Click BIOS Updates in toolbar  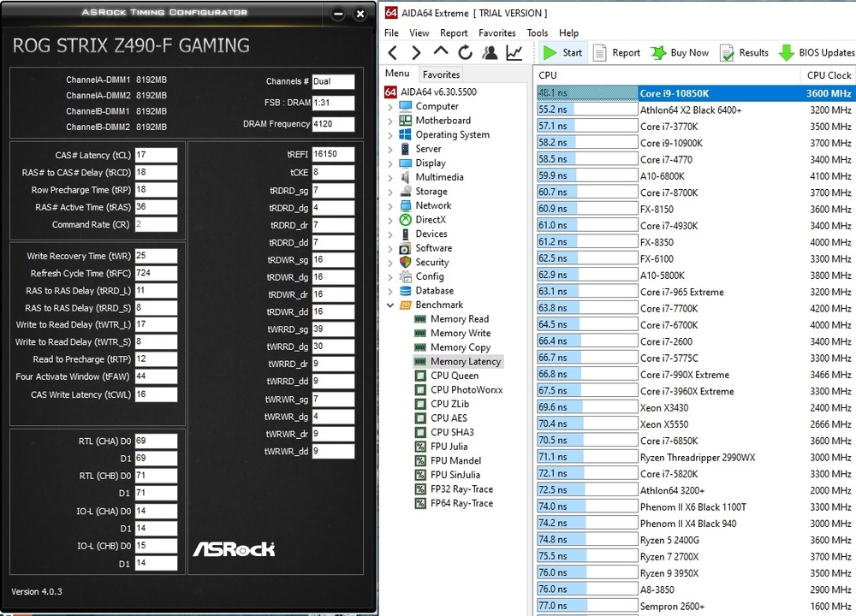pyautogui.click(x=817, y=52)
